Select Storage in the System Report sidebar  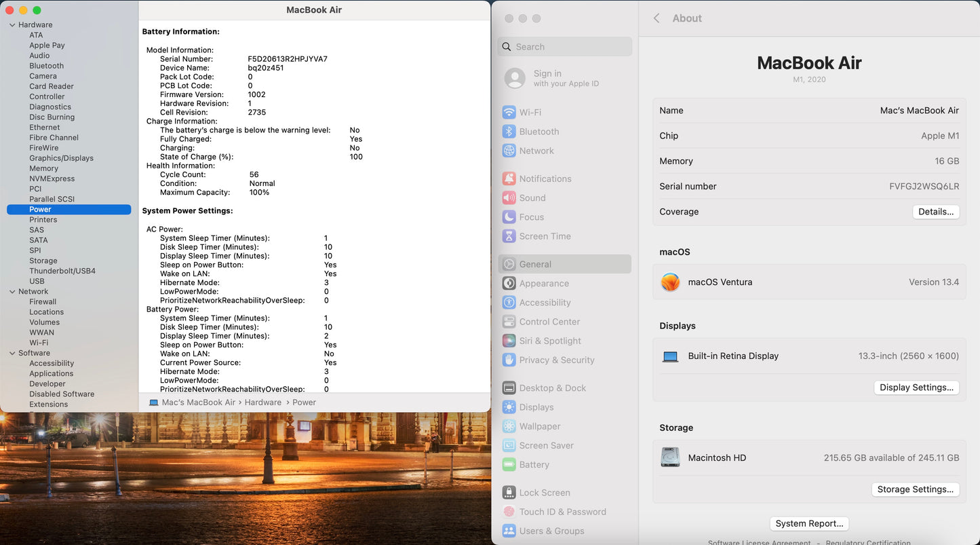point(43,261)
